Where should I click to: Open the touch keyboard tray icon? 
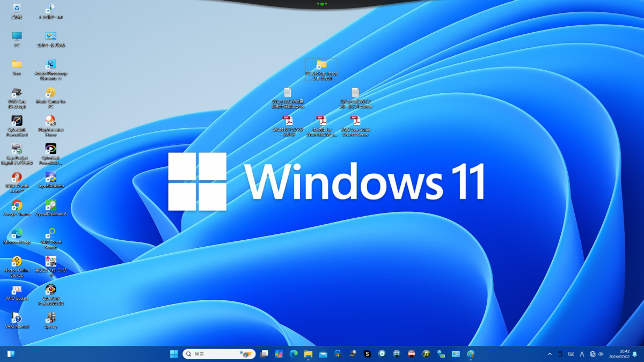[x=571, y=354]
